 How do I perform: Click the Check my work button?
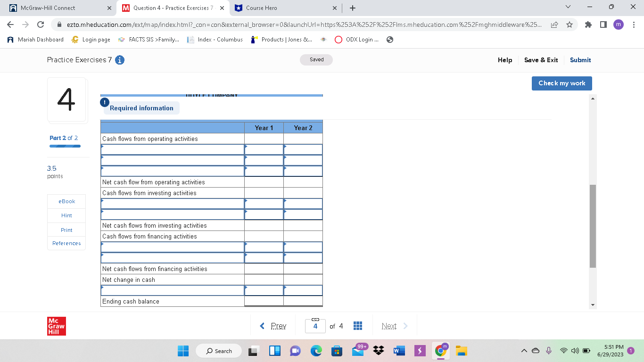561,83
